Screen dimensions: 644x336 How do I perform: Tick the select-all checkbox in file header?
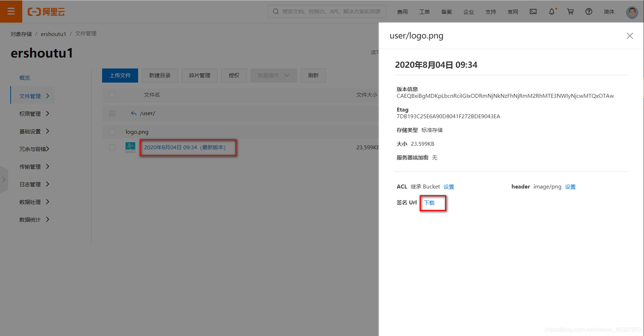(x=112, y=95)
